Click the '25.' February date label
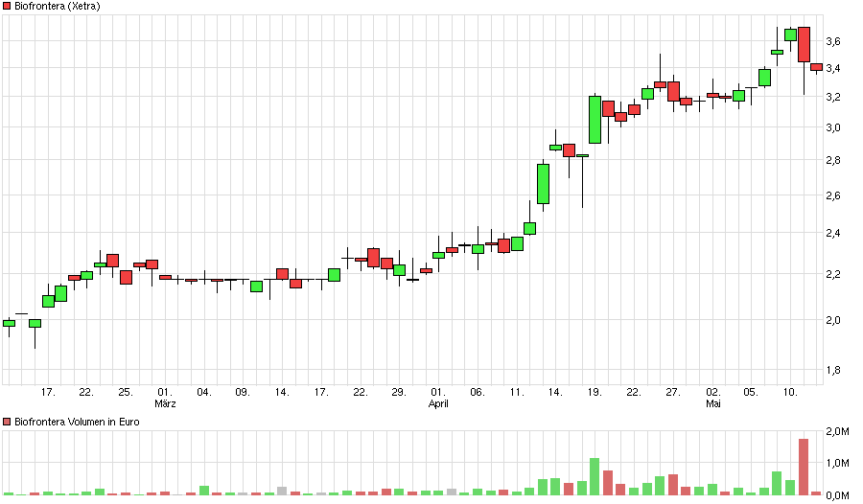Image resolution: width=863 pixels, height=504 pixels. [126, 392]
